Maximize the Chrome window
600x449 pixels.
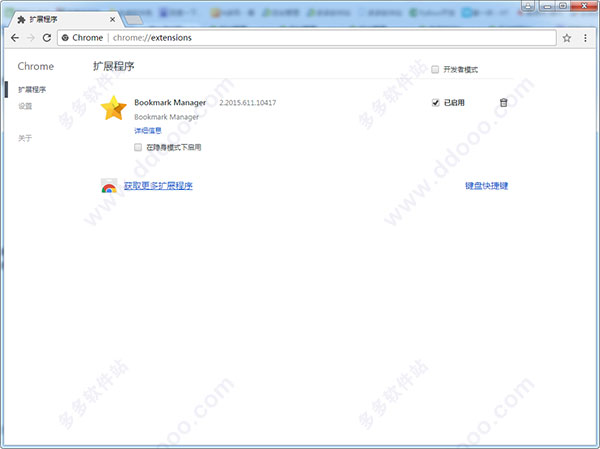[x=562, y=5]
